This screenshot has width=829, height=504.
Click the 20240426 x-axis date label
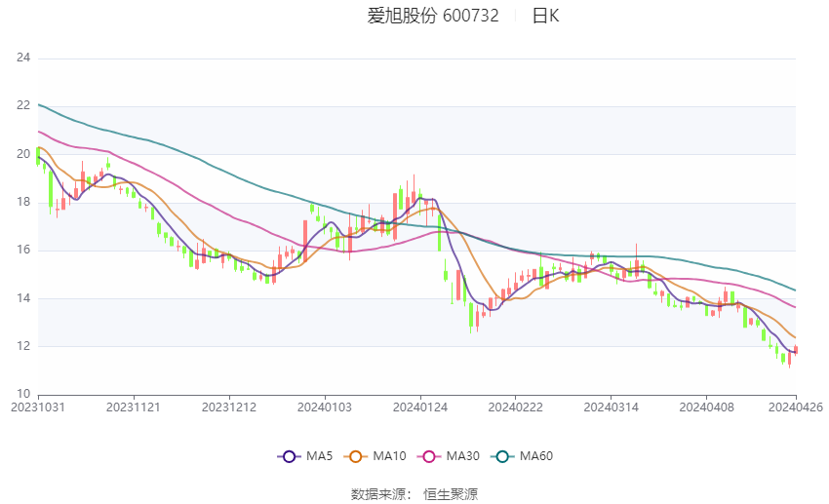click(796, 407)
